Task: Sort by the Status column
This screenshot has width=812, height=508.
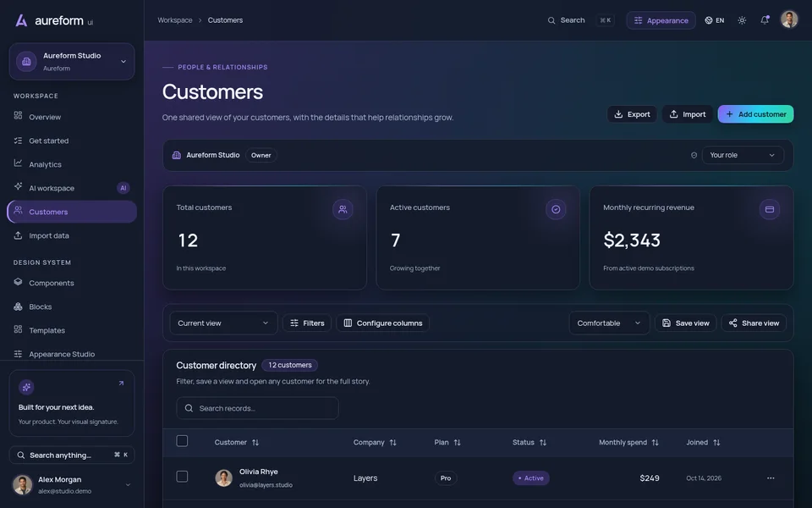Action: tap(529, 442)
